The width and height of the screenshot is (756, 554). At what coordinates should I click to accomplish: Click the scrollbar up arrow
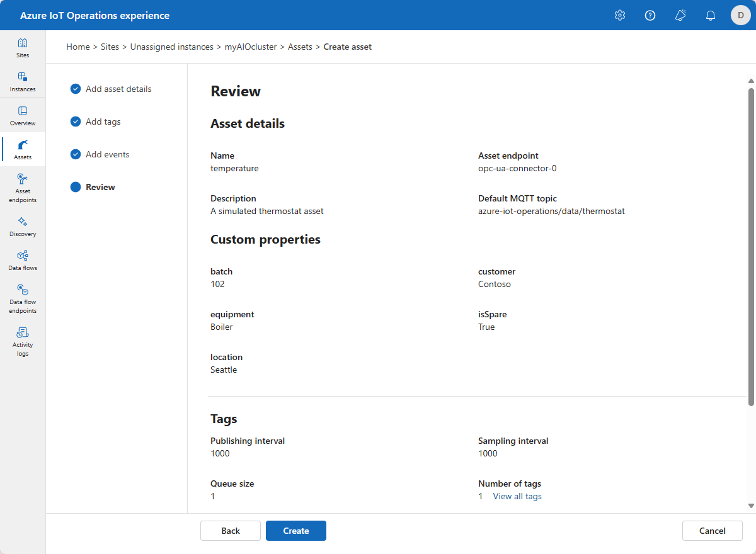pyautogui.click(x=751, y=80)
